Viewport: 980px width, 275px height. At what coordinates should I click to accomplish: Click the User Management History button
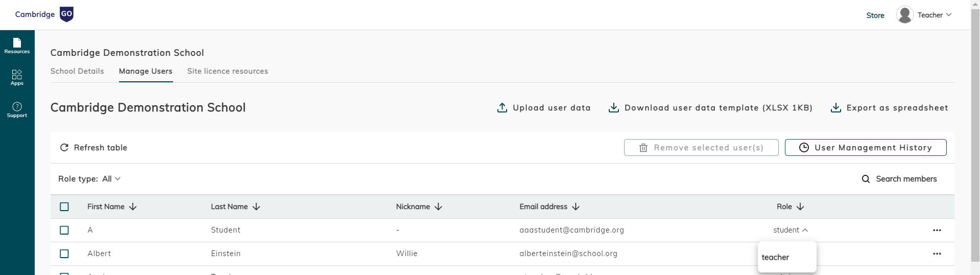865,148
